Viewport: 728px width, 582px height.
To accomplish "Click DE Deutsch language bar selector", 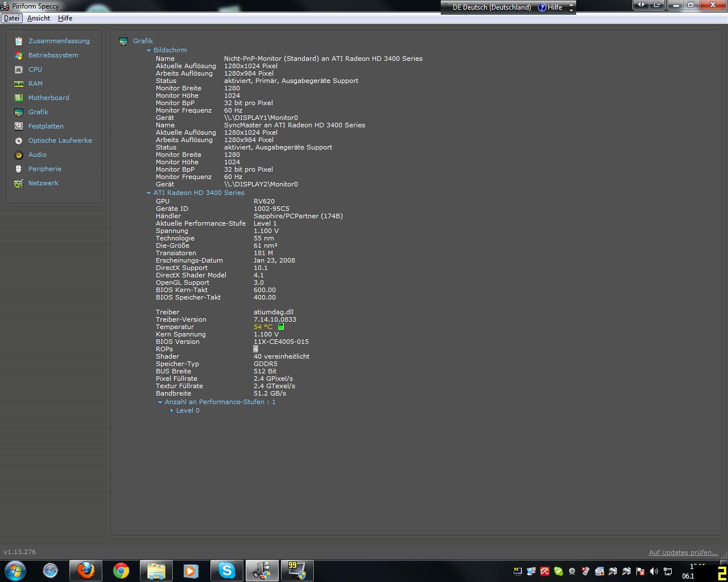I will click(x=491, y=7).
